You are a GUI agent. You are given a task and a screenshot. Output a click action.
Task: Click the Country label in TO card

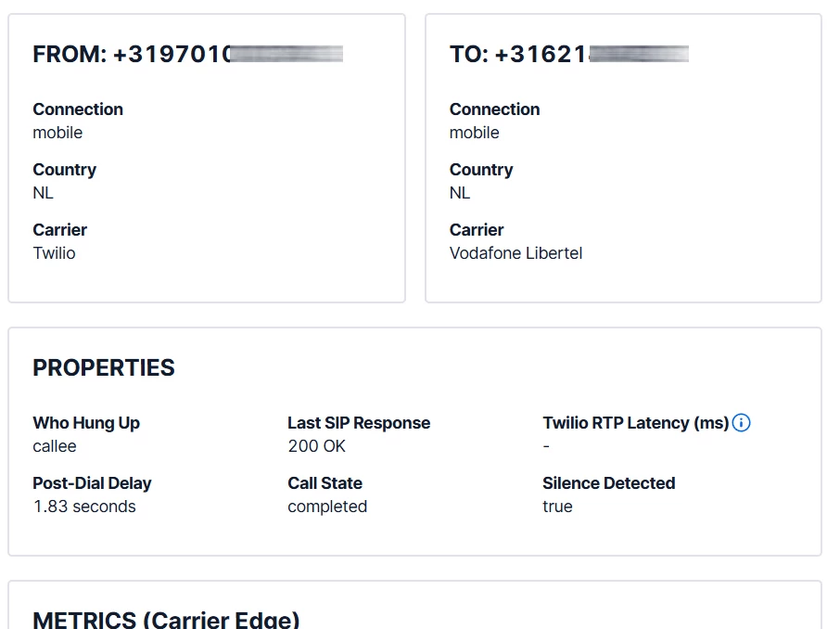click(x=481, y=170)
